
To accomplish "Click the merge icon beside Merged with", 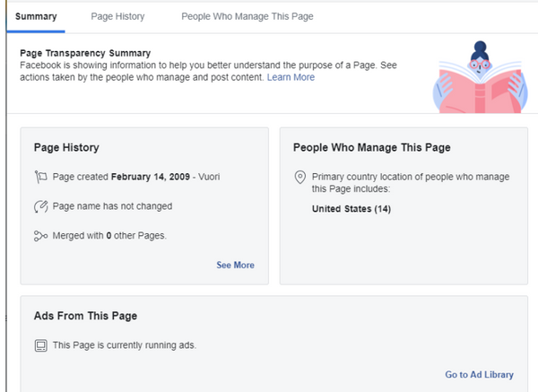I will point(40,236).
